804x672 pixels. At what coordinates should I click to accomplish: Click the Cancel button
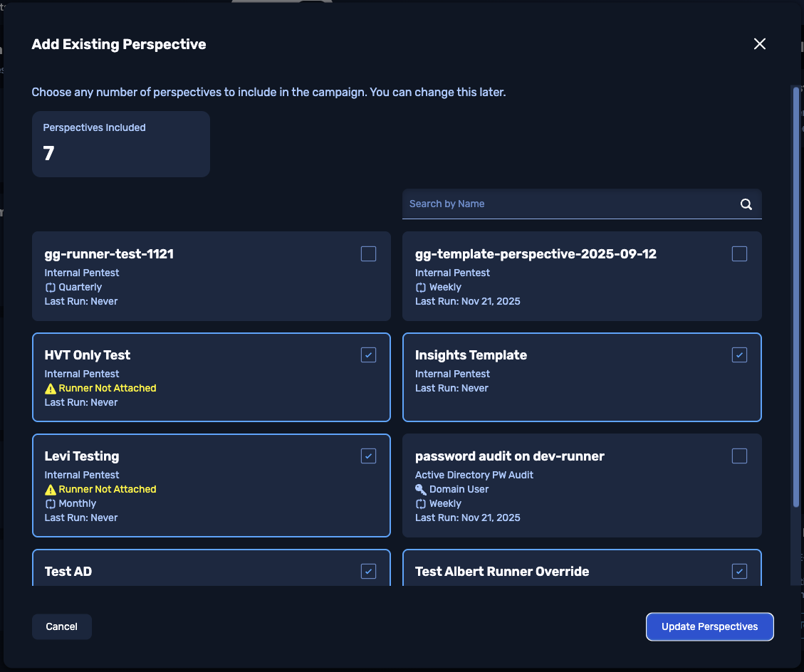[x=62, y=626]
